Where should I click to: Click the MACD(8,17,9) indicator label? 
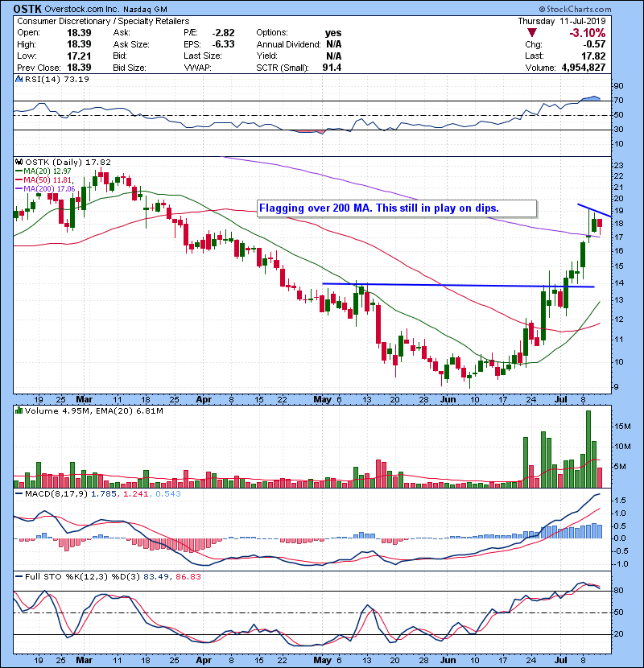[56, 494]
